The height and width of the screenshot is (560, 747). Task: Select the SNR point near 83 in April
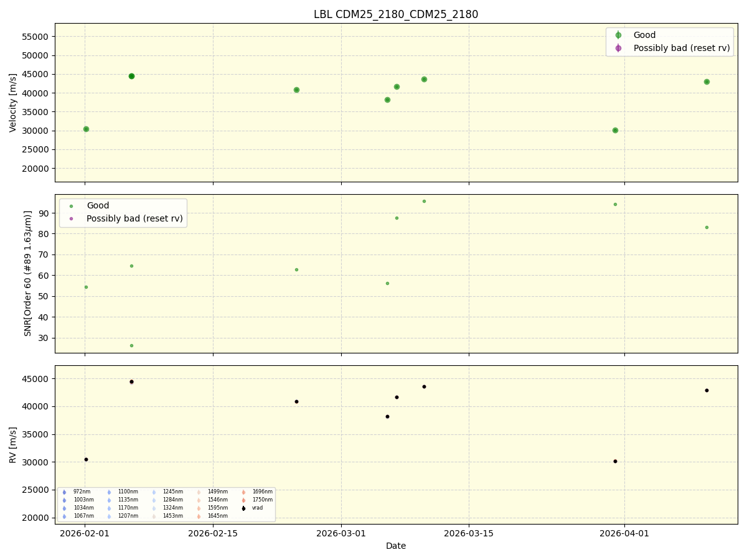pos(707,227)
